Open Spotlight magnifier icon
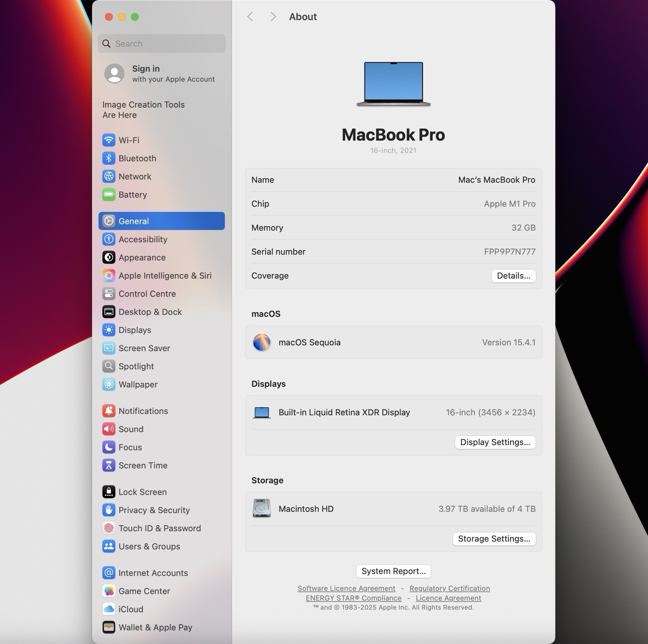The image size is (648, 644). (109, 367)
